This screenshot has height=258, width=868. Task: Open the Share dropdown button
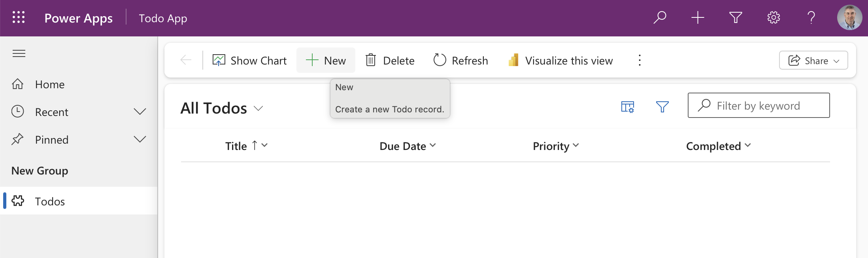[x=813, y=60]
